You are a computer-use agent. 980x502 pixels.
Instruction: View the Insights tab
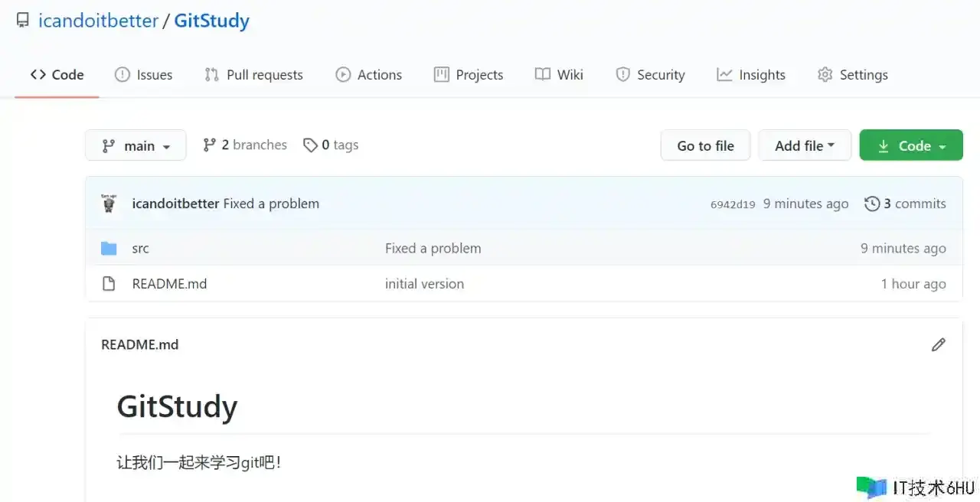[751, 74]
